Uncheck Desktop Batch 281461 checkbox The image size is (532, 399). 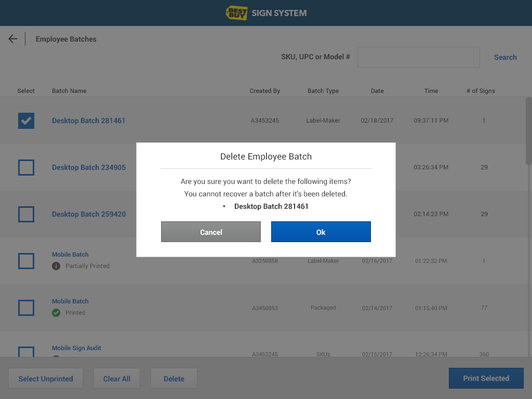pyautogui.click(x=26, y=121)
